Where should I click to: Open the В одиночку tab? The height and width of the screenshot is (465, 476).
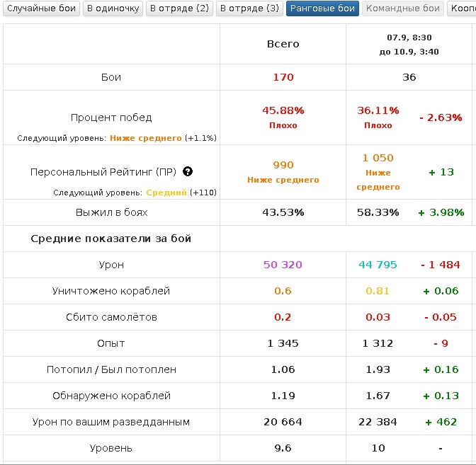coord(112,8)
